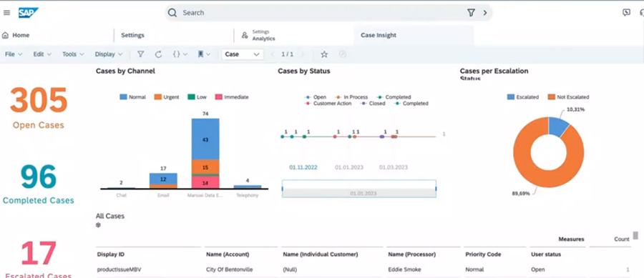Click the right handle of the time range slider
Image resolution: width=644 pixels, height=278 pixels.
point(436,189)
